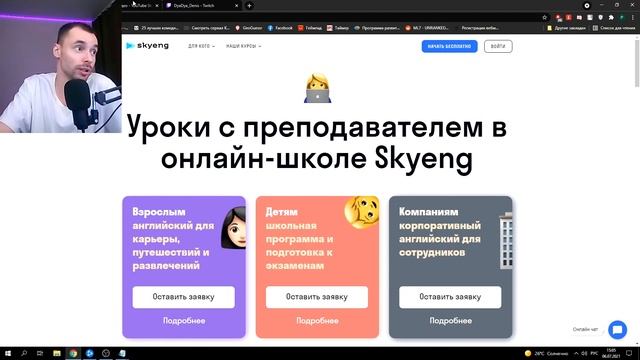
Task: Open the «25 лучших комедий» bookmark
Action: (x=156, y=28)
